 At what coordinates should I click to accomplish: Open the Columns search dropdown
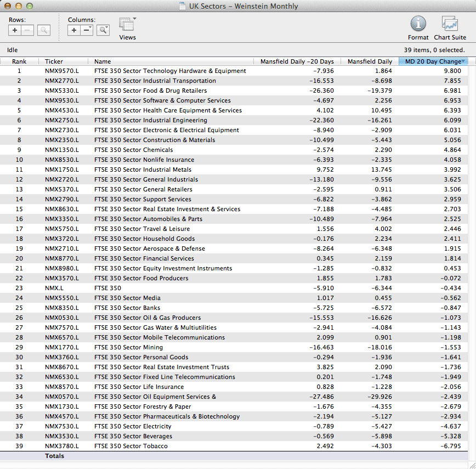point(103,30)
